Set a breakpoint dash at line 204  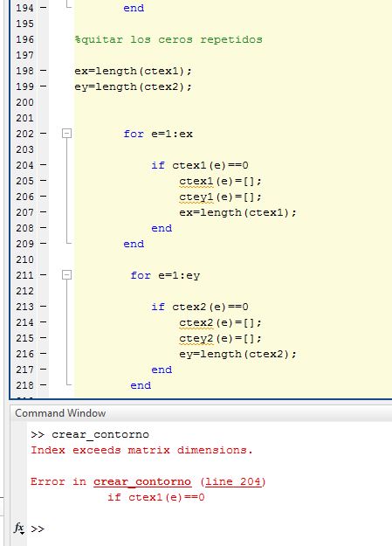[43, 165]
